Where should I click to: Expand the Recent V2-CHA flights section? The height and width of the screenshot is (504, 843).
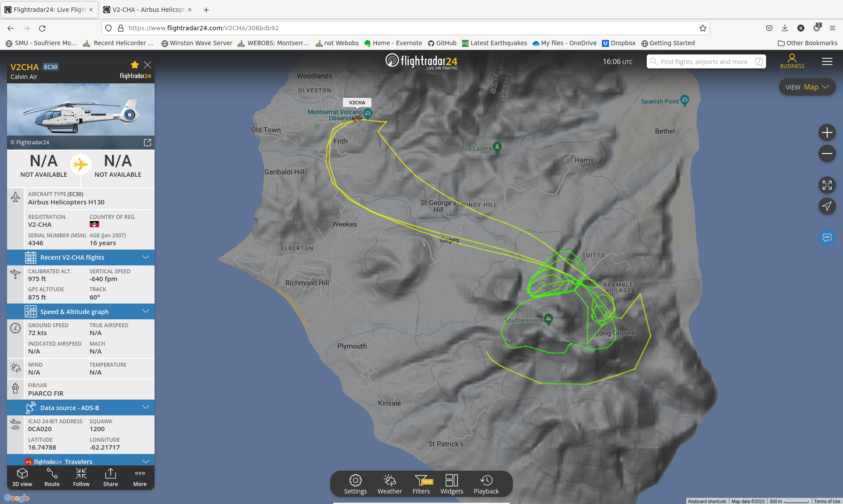pos(81,257)
